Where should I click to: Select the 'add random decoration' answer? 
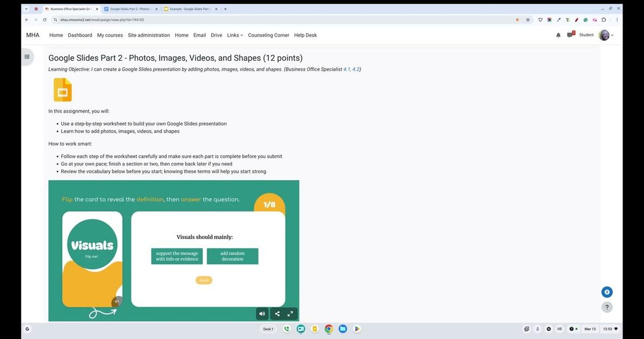[x=232, y=256]
